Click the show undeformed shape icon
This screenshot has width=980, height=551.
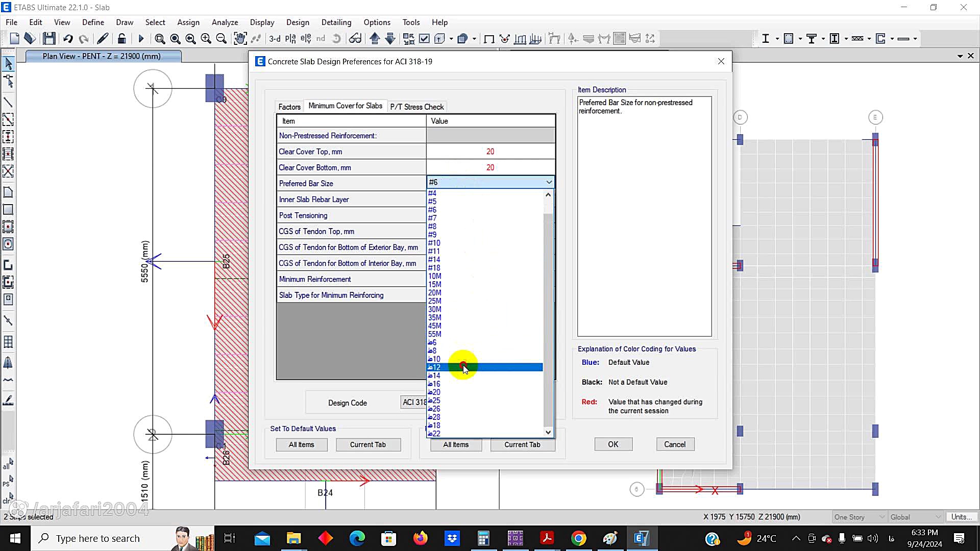pyautogui.click(x=489, y=39)
